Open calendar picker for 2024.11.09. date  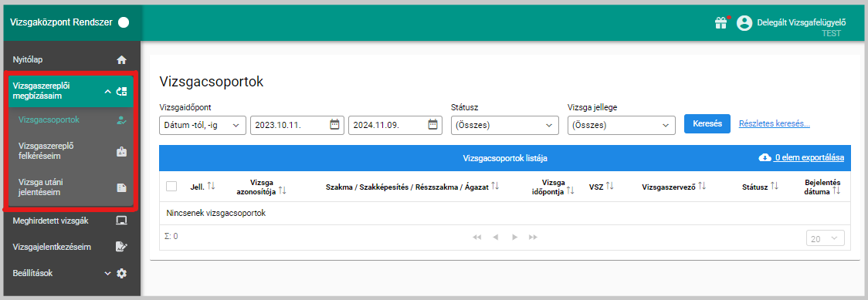coord(432,125)
